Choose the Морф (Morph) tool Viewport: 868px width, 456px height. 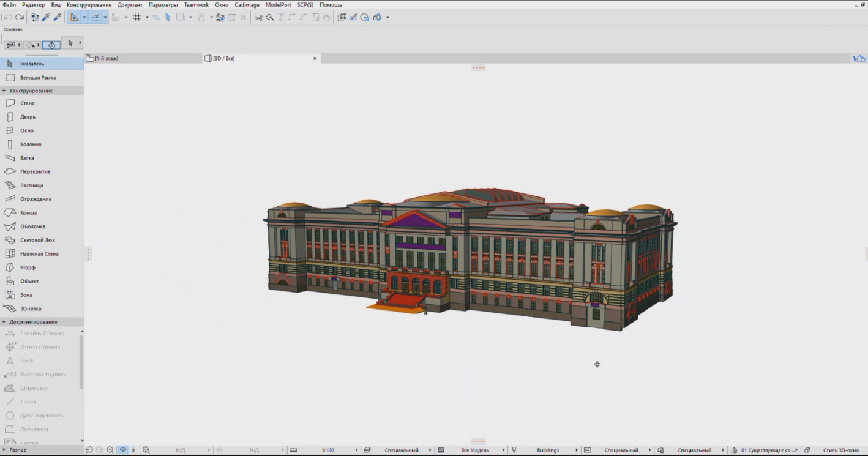[x=28, y=267]
